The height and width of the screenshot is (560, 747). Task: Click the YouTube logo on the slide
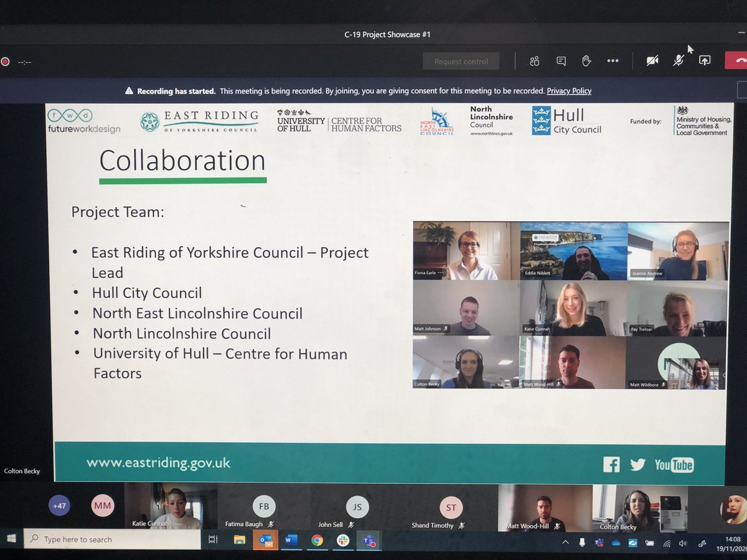point(674,465)
